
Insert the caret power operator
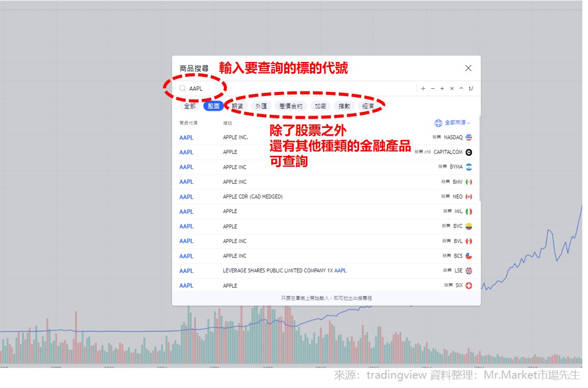(x=461, y=89)
